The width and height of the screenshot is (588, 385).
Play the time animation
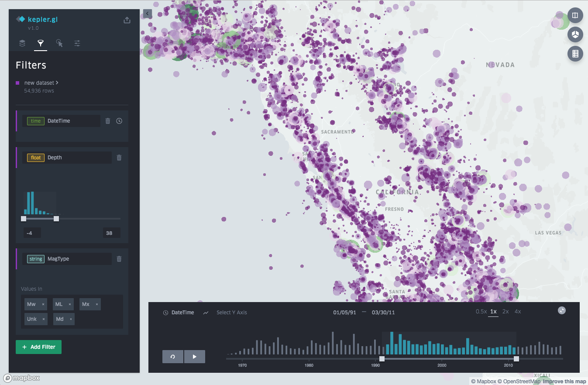(194, 357)
